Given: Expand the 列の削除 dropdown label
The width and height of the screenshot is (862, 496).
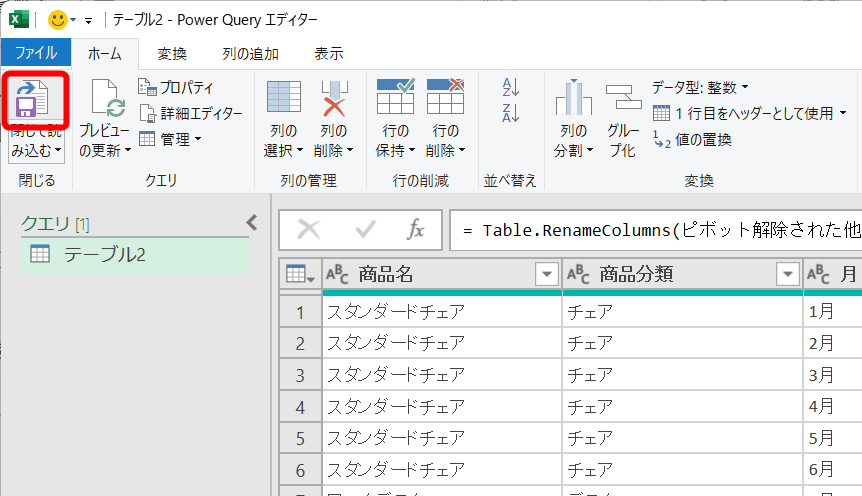Looking at the screenshot, I should (x=334, y=140).
